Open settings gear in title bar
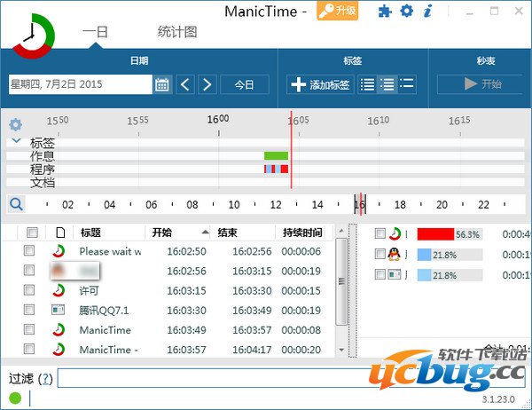 pyautogui.click(x=406, y=12)
